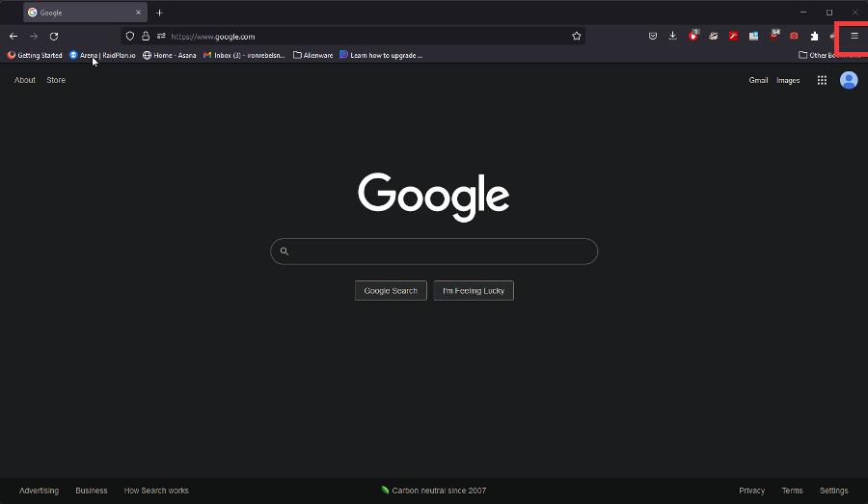Reload the current page

point(54,36)
